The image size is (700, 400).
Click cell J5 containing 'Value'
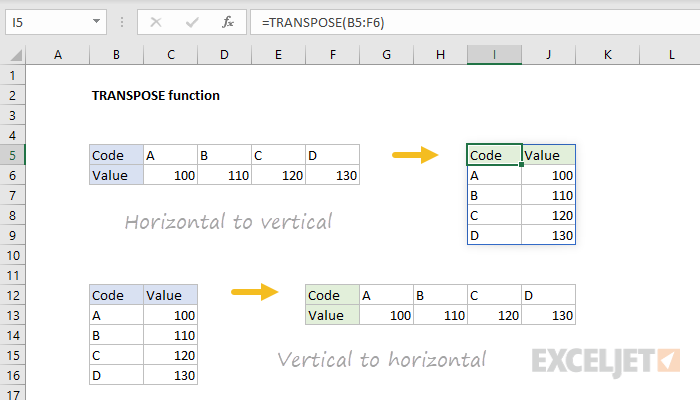(x=549, y=155)
